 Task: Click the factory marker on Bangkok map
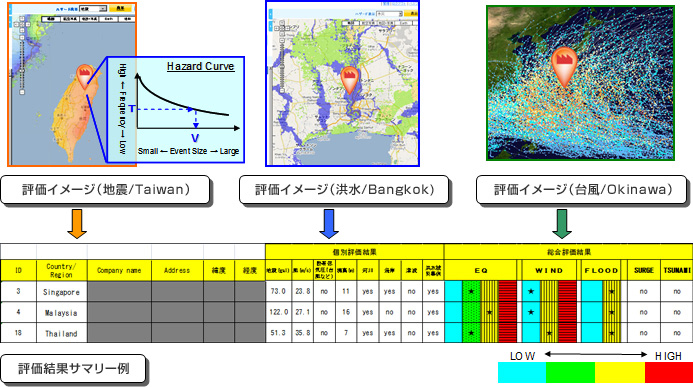coord(350,79)
